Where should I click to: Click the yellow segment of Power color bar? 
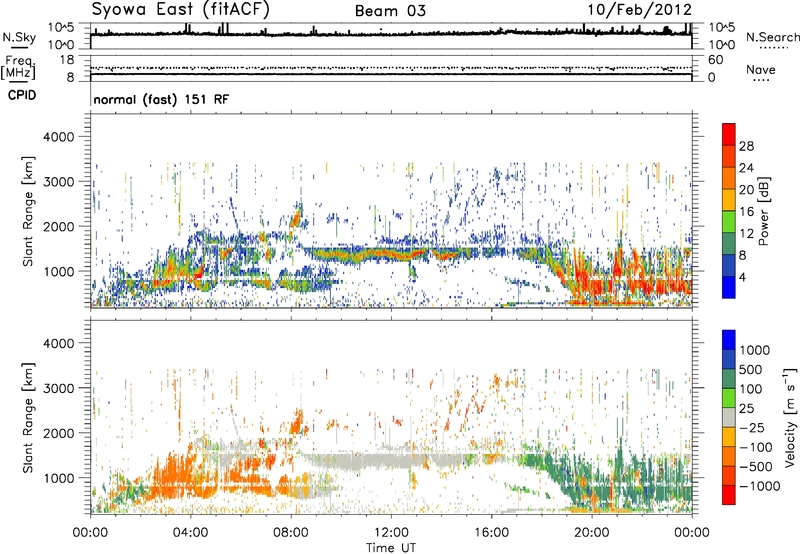click(729, 200)
